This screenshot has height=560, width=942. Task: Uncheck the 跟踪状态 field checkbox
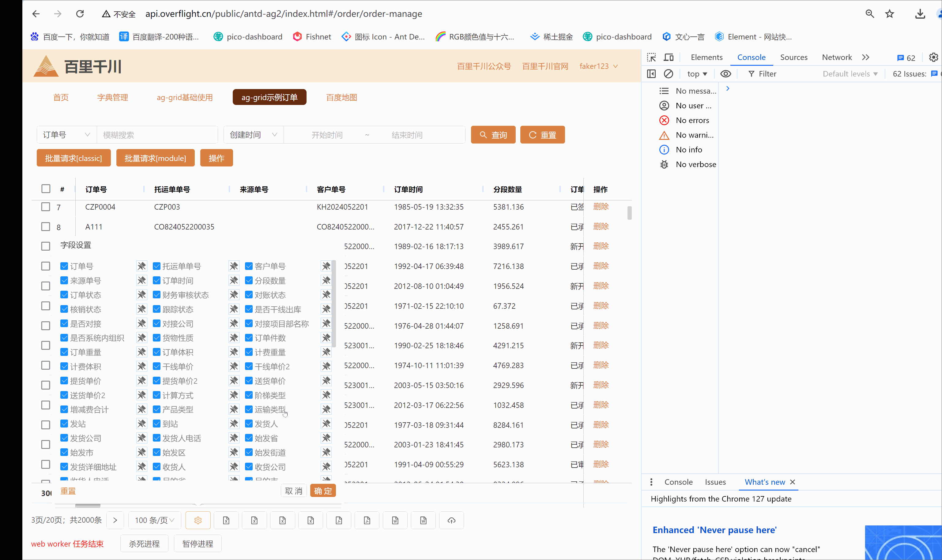157,309
